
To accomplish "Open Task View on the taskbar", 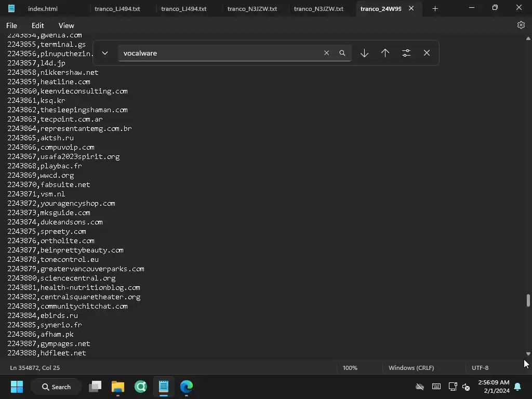I will (95, 387).
